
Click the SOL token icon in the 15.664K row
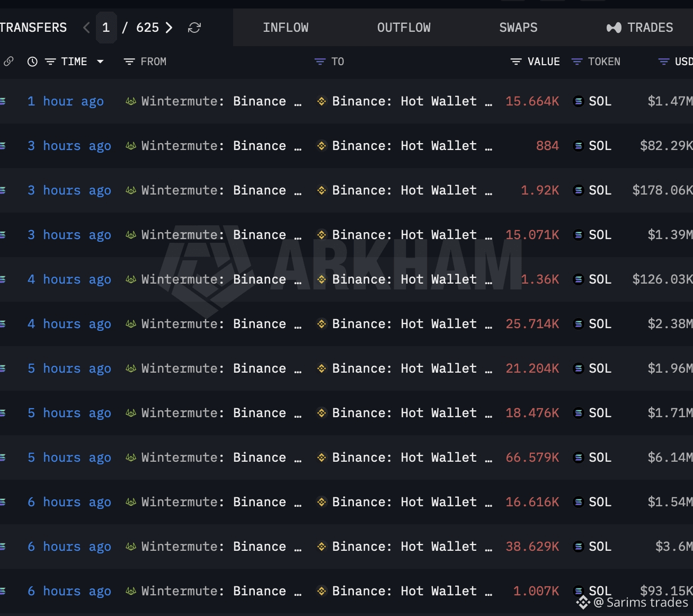coord(579,101)
